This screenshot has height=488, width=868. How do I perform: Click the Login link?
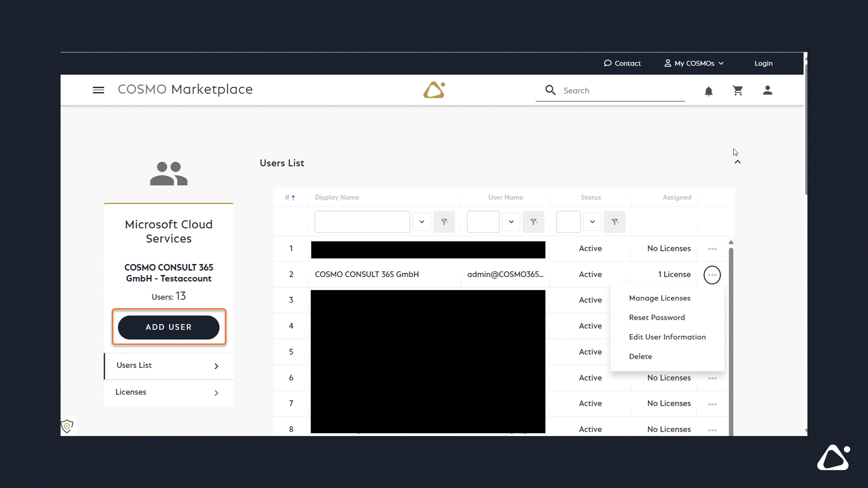tap(763, 63)
